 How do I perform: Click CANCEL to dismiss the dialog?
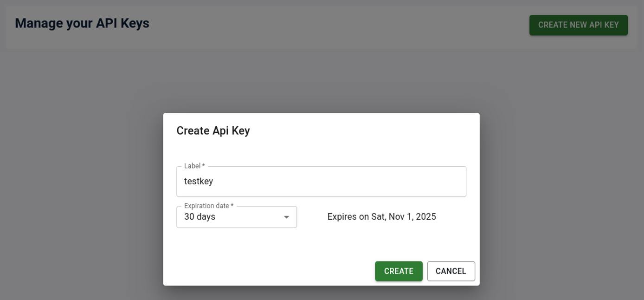(451, 271)
